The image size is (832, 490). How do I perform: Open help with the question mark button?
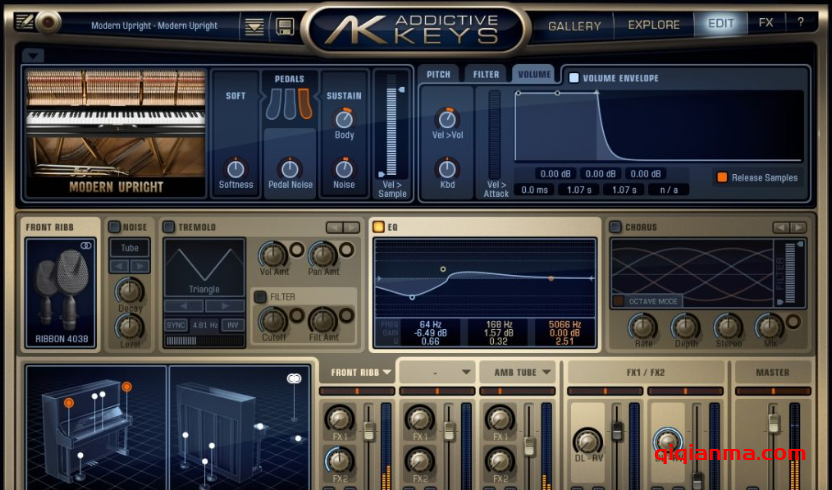pos(800,22)
